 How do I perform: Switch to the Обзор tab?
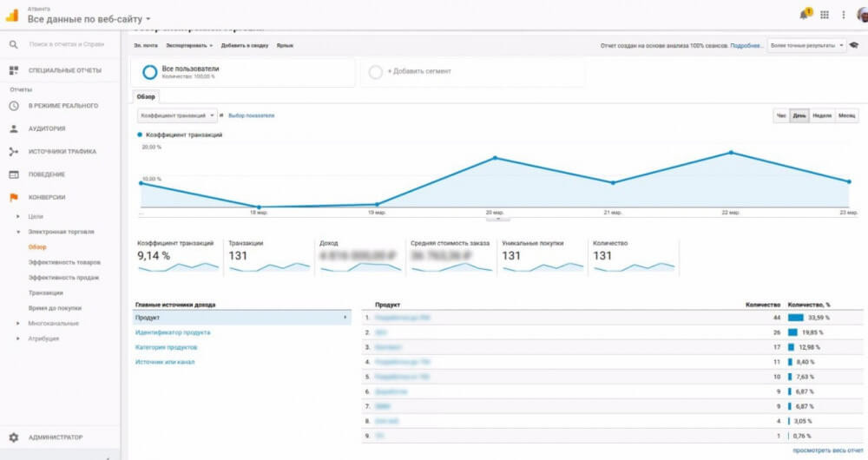point(146,96)
